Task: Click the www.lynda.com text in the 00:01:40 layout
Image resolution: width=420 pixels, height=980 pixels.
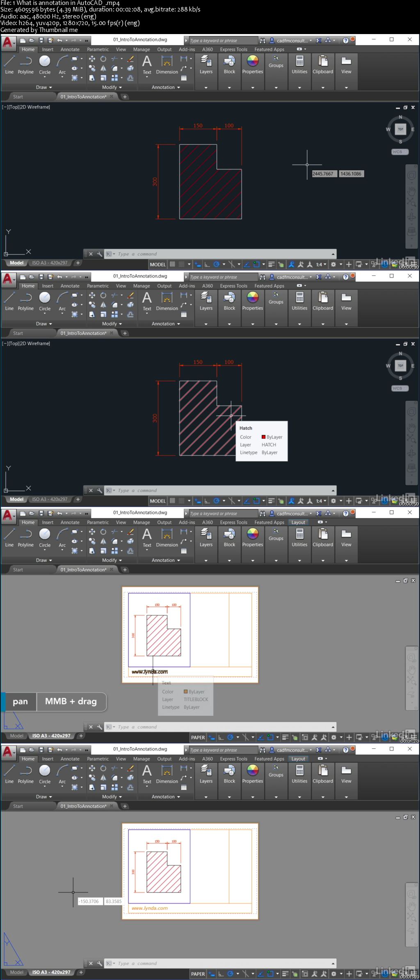Action: (150, 908)
